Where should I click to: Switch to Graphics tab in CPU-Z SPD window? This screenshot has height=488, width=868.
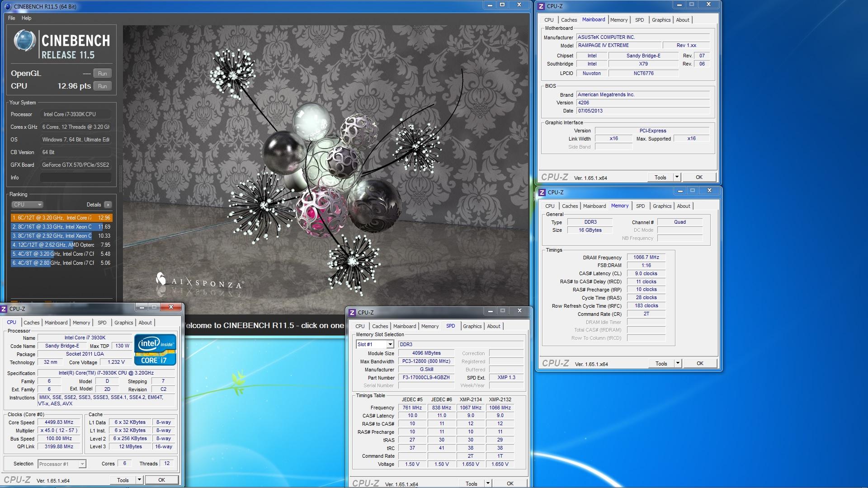pos(472,326)
